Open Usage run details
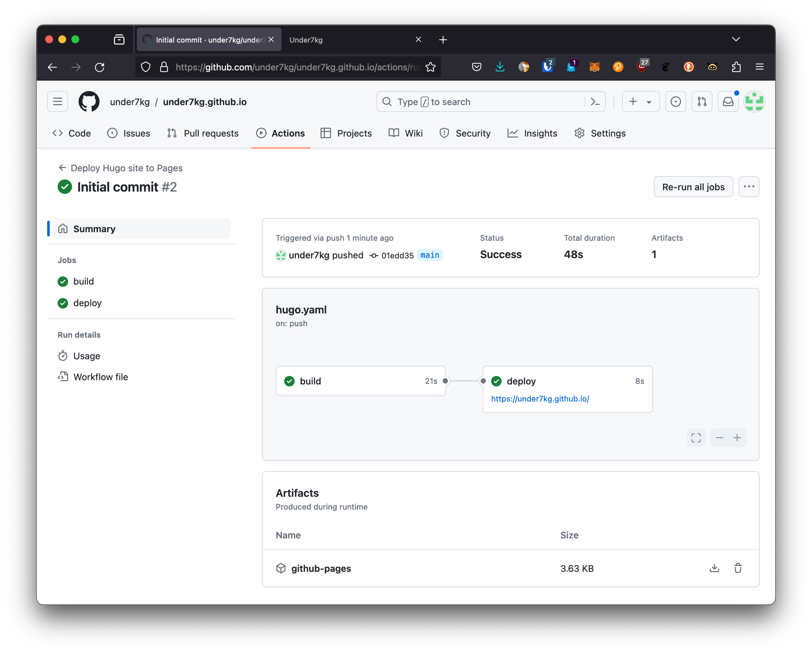 coord(79,356)
